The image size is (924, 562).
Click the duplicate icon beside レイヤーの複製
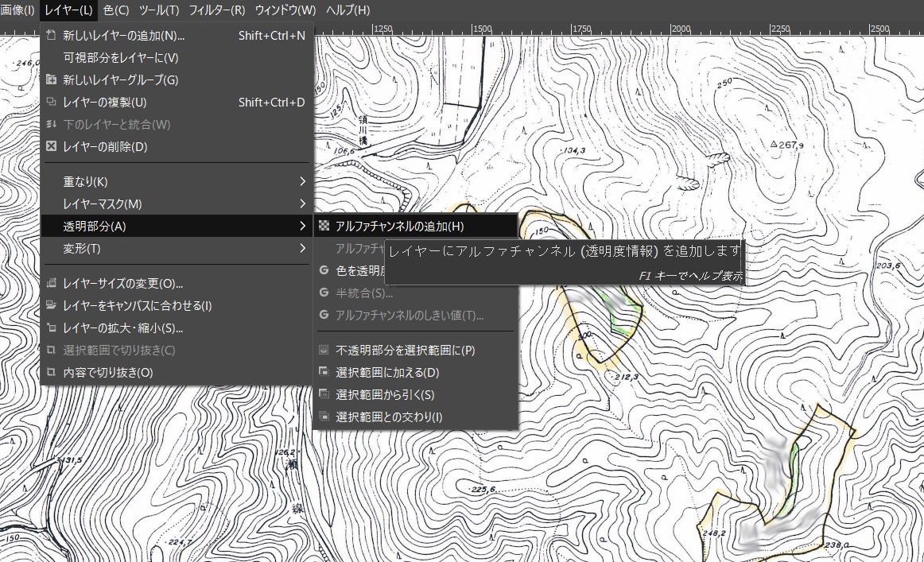tap(51, 102)
